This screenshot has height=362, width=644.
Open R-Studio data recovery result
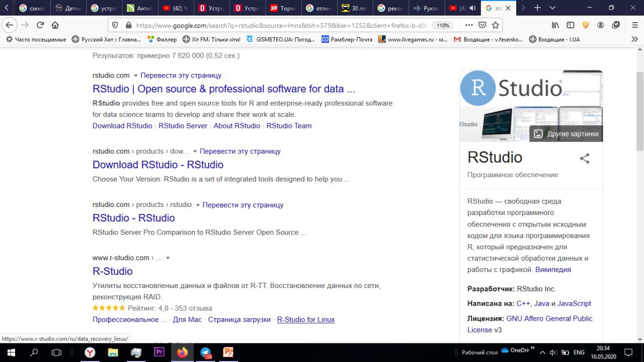[113, 271]
